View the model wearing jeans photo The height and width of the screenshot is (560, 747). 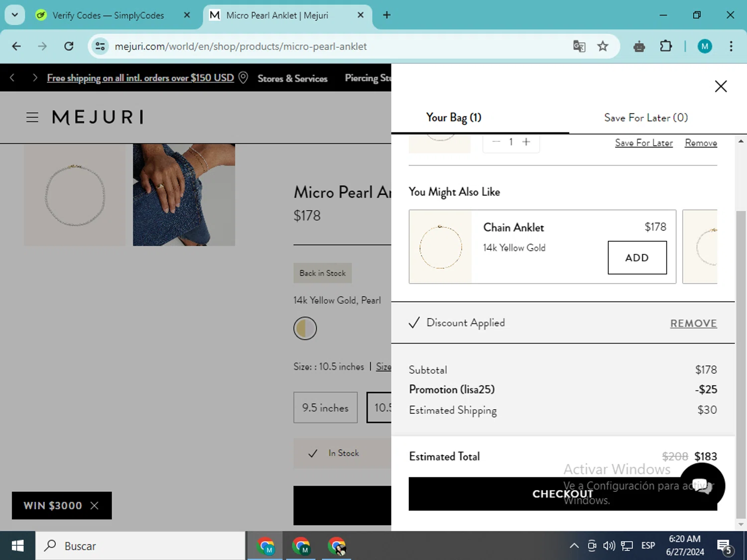coord(184,195)
